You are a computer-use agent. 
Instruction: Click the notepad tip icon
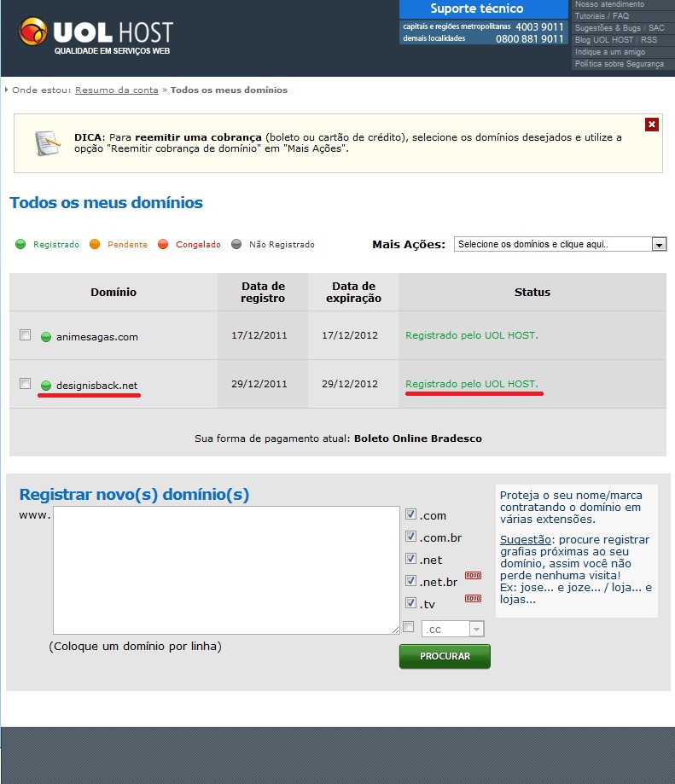click(48, 143)
